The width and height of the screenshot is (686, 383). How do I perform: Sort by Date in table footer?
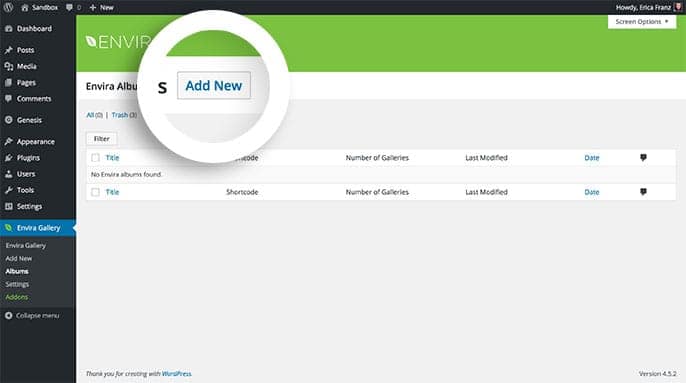tap(592, 192)
